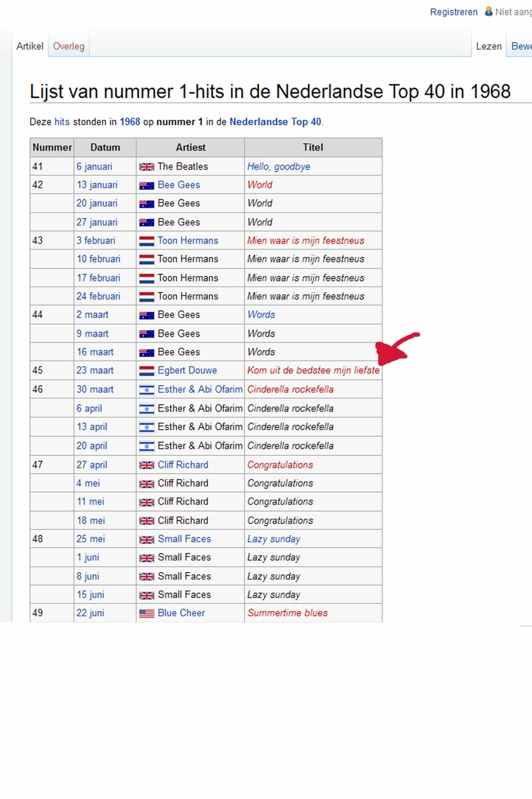532x799 pixels.
Task: Click the Artiest column header
Action: pyautogui.click(x=190, y=147)
